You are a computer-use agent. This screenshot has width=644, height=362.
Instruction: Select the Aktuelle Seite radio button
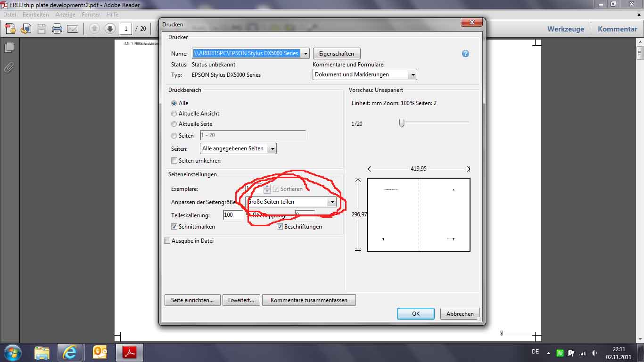click(x=174, y=124)
